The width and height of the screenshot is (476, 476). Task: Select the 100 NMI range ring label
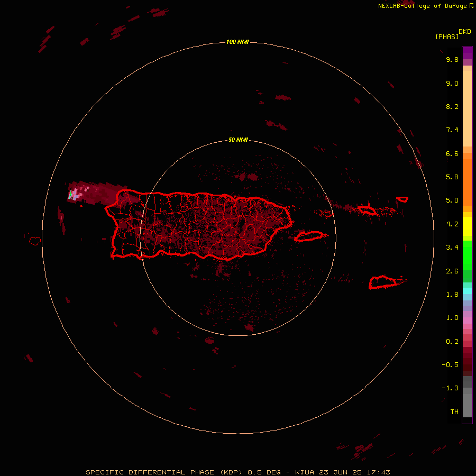tap(237, 42)
